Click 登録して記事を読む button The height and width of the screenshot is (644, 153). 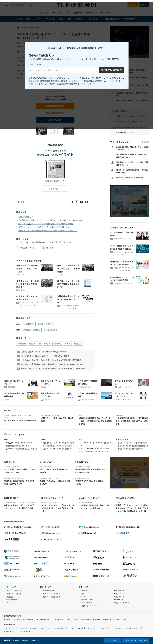coord(111,70)
